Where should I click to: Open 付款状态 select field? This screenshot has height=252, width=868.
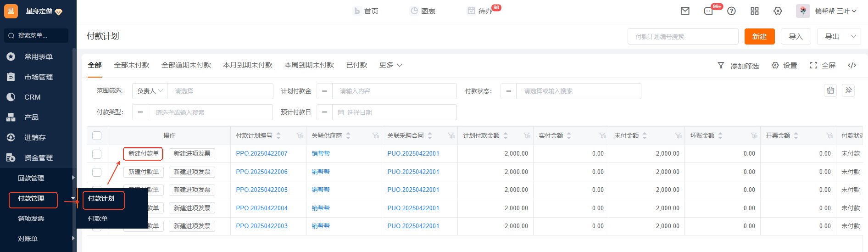(x=579, y=91)
